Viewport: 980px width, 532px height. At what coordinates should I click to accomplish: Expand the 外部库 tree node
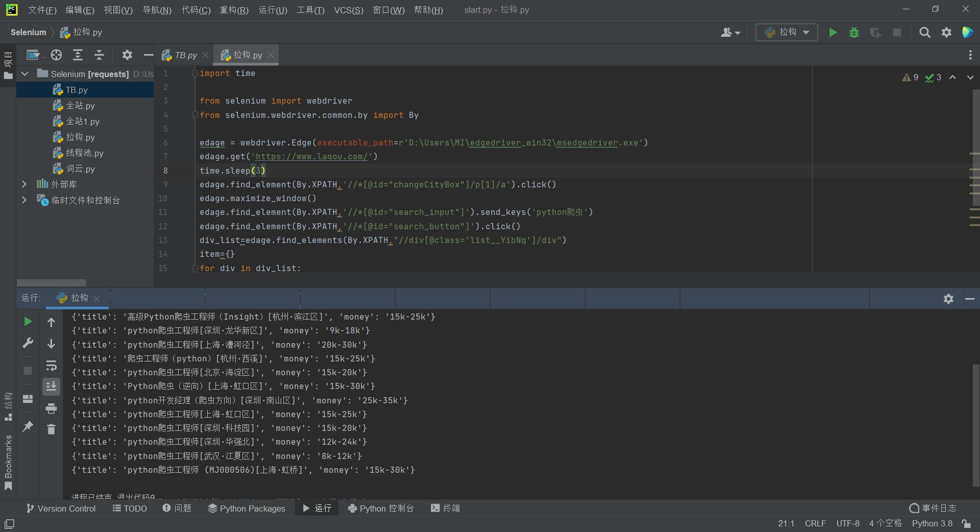pyautogui.click(x=24, y=184)
